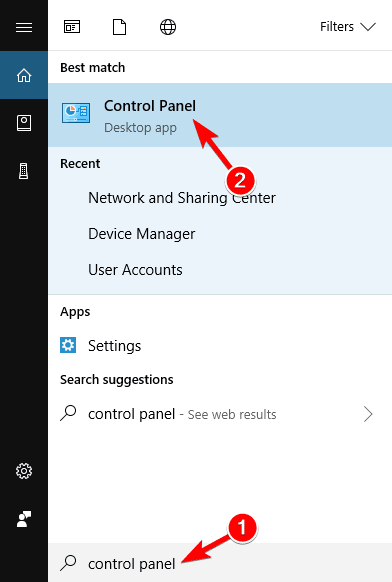Click the Feedback person icon in sidebar
This screenshot has width=392, height=582.
(x=24, y=519)
